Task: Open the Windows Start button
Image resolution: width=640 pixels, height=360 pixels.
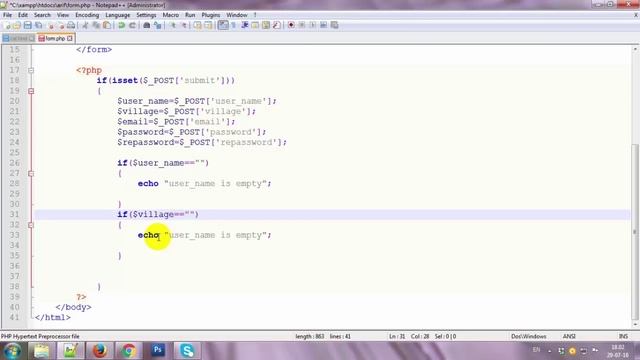Action: (x=13, y=351)
